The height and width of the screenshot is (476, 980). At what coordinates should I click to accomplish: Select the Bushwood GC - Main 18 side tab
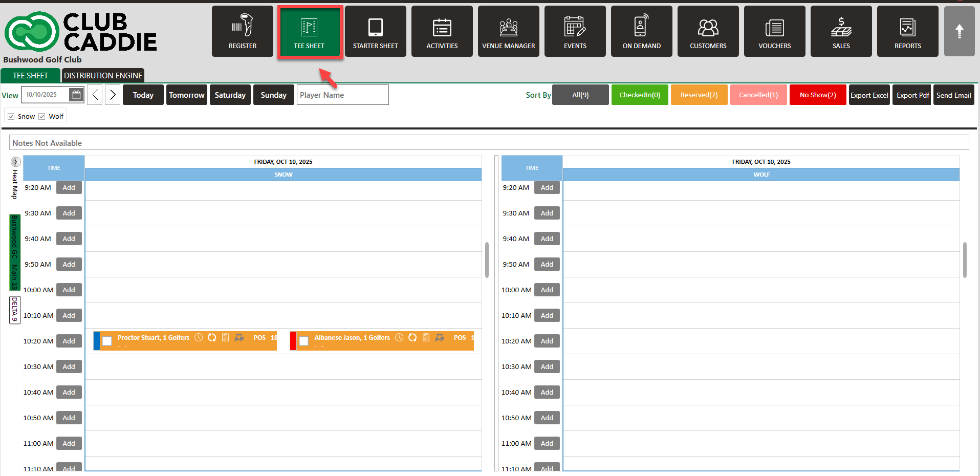click(x=15, y=252)
